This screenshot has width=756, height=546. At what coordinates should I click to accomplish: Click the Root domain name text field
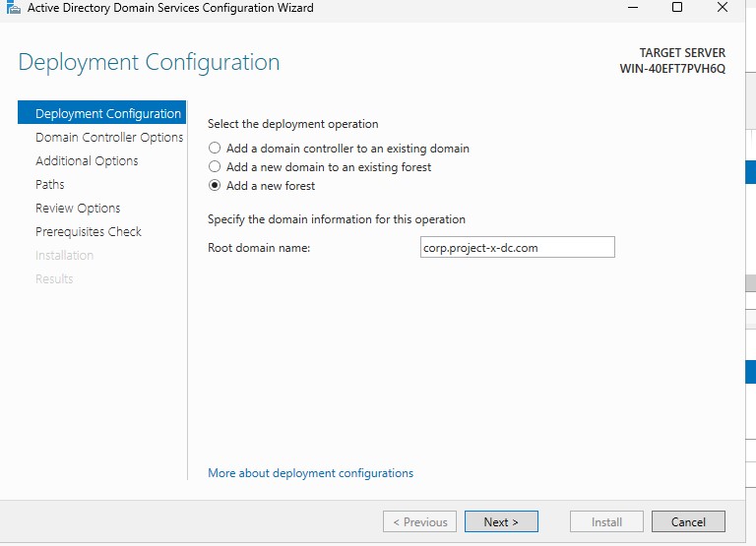(517, 248)
